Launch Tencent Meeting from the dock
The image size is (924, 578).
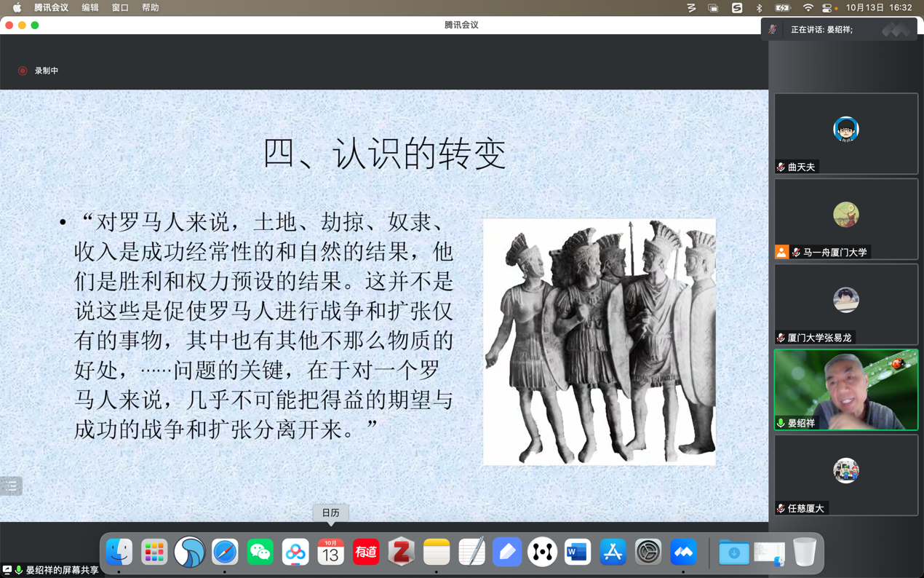683,553
